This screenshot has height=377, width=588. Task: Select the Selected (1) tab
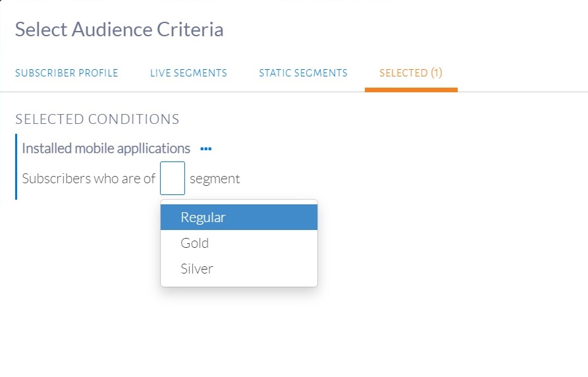click(410, 73)
